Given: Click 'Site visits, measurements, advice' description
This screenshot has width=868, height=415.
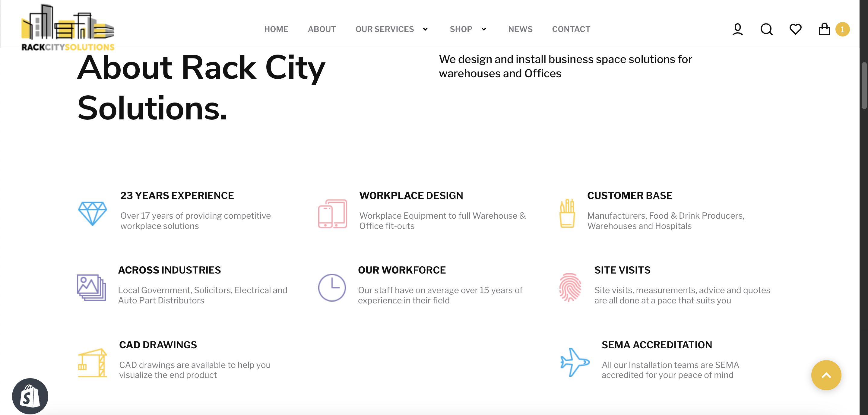Looking at the screenshot, I should [682, 295].
